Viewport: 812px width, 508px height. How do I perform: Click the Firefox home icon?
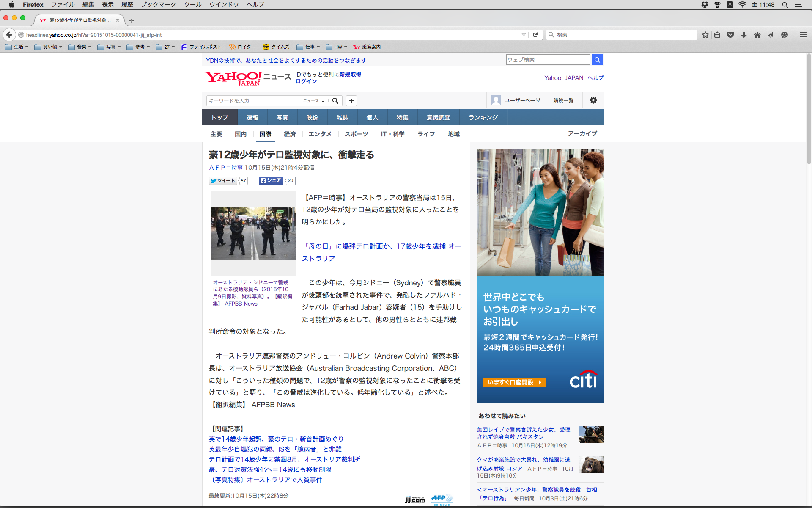757,35
